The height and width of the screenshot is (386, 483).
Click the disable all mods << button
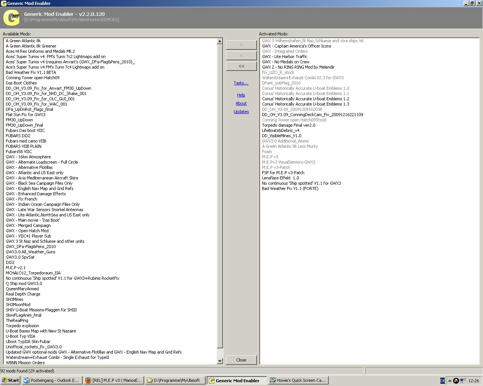[241, 66]
